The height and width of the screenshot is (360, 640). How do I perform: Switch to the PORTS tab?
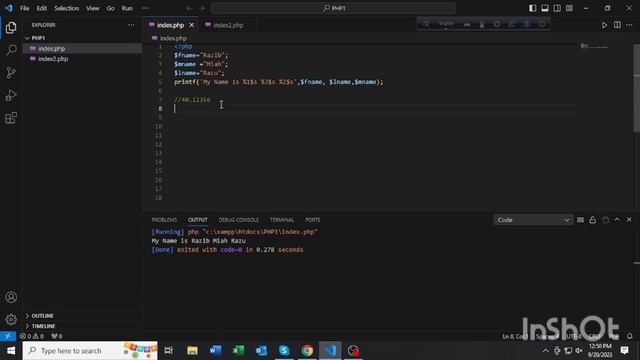point(313,220)
